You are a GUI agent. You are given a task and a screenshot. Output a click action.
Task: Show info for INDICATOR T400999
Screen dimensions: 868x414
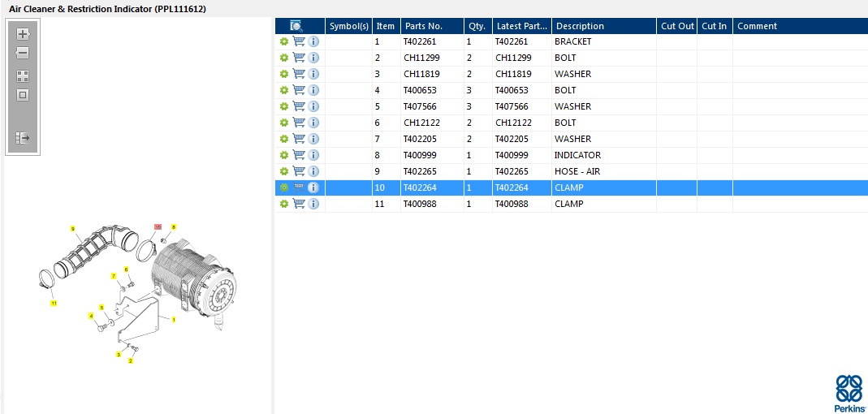click(313, 155)
